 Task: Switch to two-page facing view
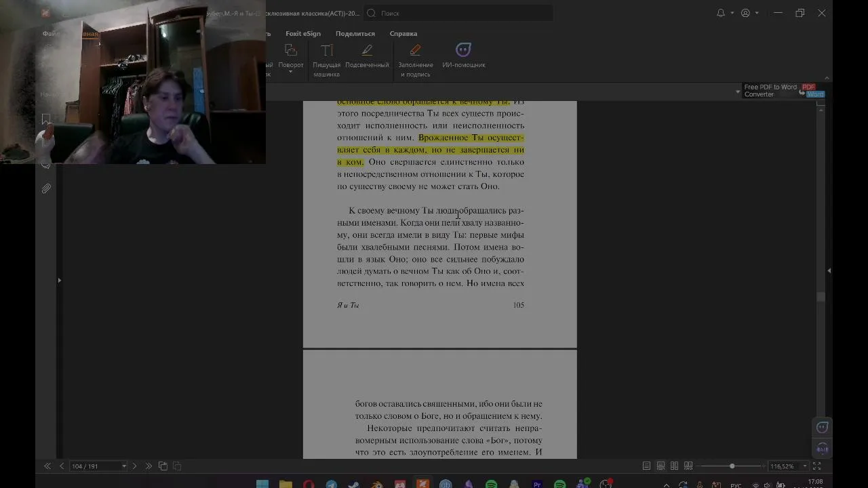point(674,466)
